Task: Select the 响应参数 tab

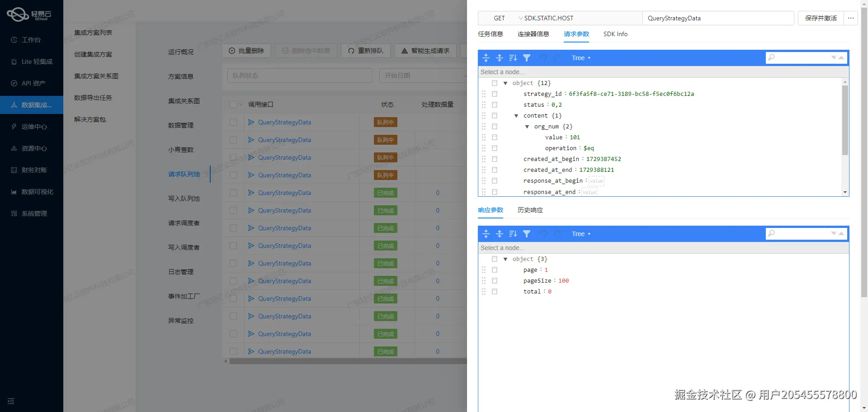Action: pyautogui.click(x=491, y=210)
